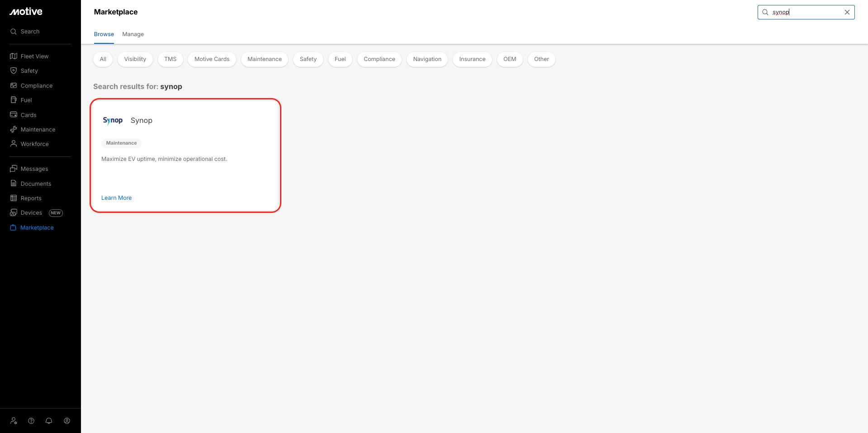Open admin settings person-gear icon
This screenshot has width=868, height=433.
14,421
